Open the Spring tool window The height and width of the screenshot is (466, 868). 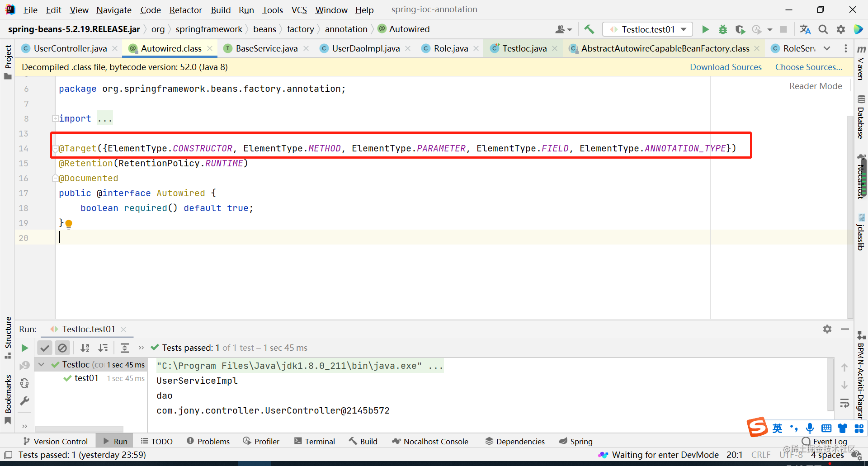[x=576, y=442]
